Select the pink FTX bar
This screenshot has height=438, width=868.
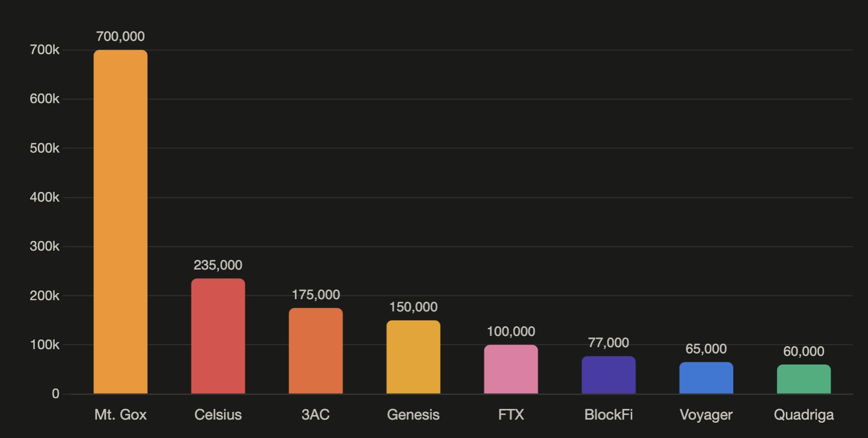(x=511, y=369)
